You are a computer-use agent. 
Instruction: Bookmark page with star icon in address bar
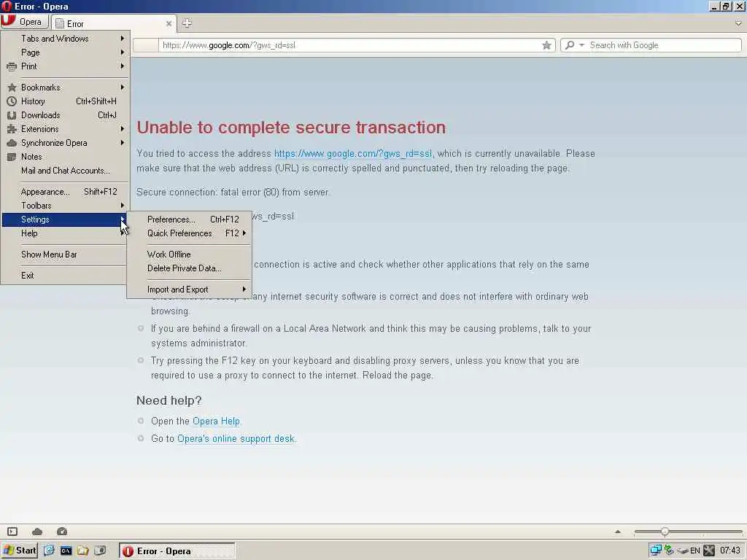[x=546, y=45]
